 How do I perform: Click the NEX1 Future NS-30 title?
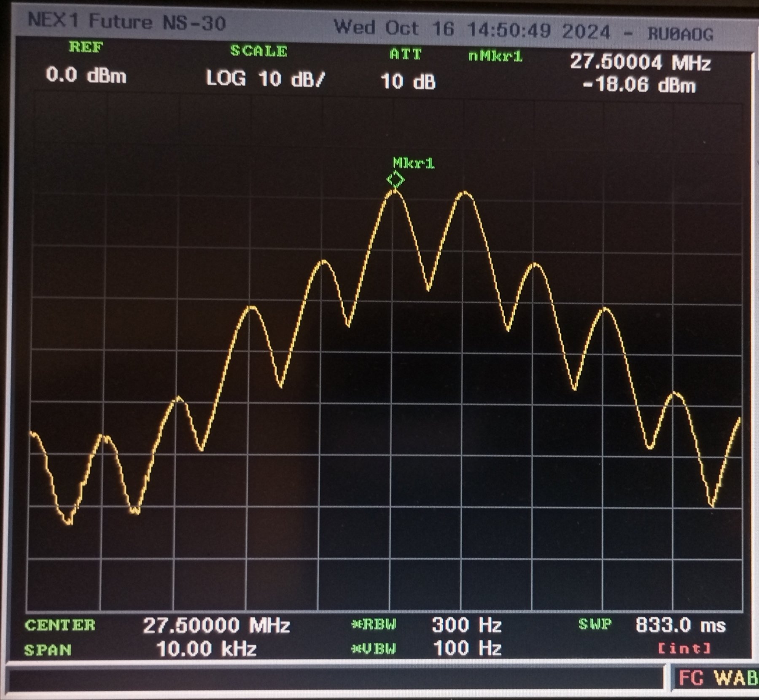[x=127, y=22]
